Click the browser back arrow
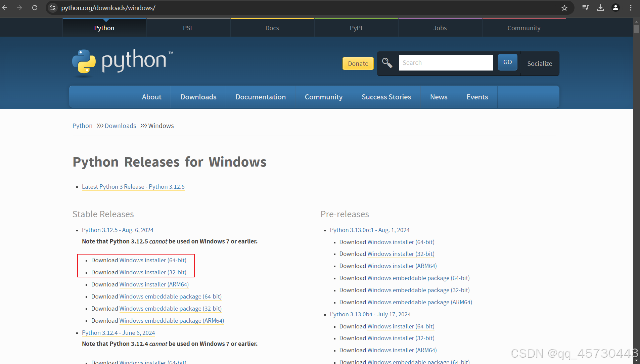The image size is (640, 364). point(5,8)
